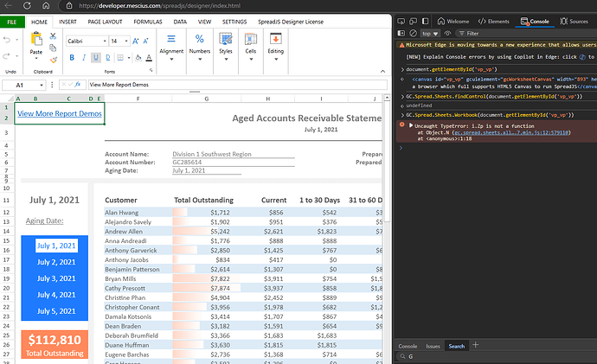Click the console sidebar toggle icon
This screenshot has width=597, height=364.
tap(401, 34)
